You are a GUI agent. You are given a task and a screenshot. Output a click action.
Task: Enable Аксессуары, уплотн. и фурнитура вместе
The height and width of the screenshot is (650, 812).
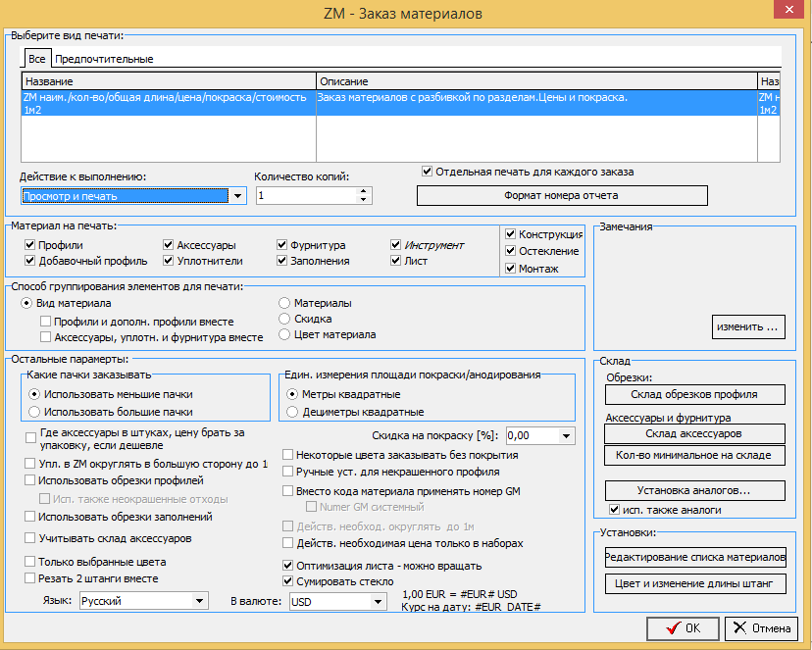(45, 337)
